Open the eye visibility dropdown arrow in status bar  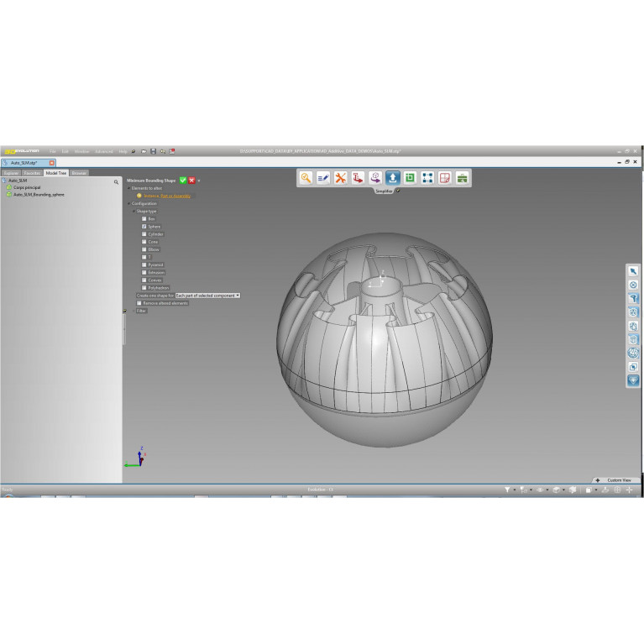[547, 490]
